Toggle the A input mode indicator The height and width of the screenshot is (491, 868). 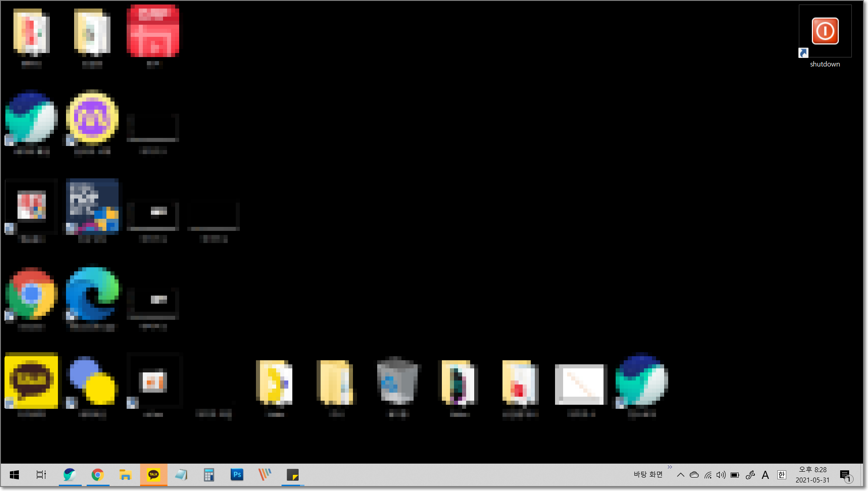[765, 475]
